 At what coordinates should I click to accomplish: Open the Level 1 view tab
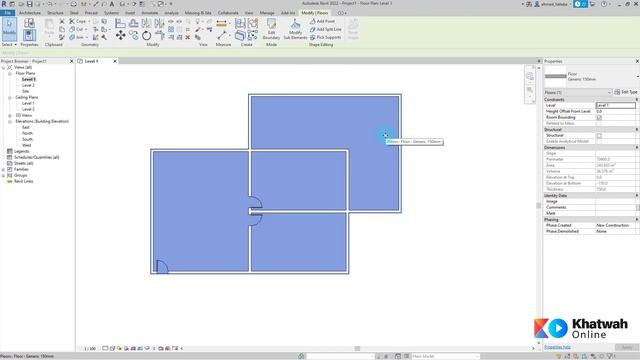(x=91, y=61)
